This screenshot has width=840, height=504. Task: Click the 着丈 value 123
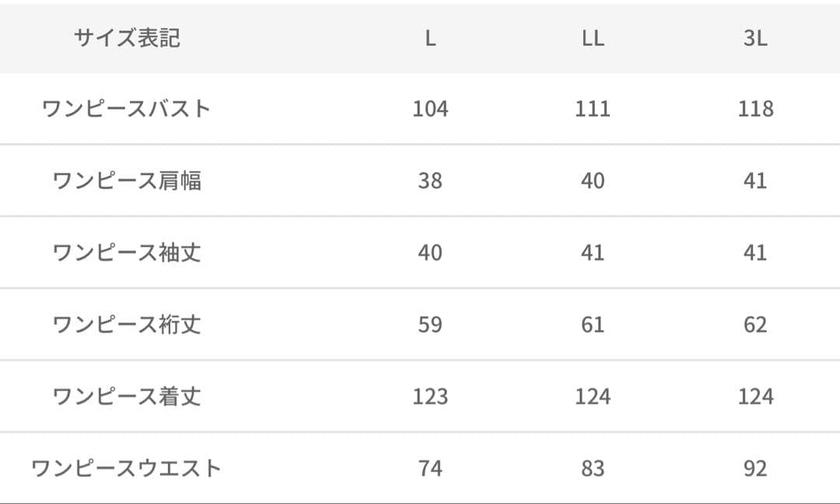[x=430, y=397]
